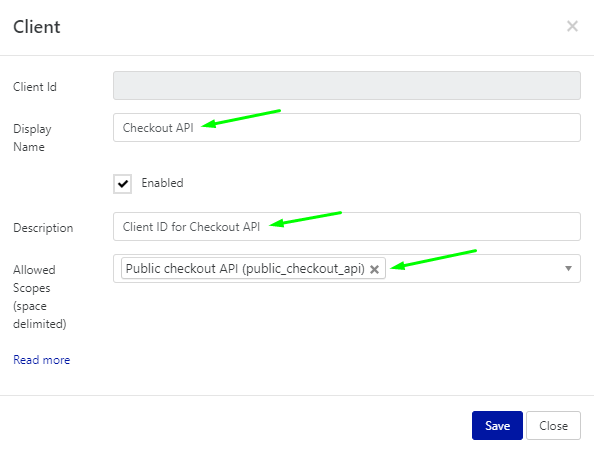Dismiss the Client dialog with the X icon
The image size is (594, 454).
[x=572, y=27]
